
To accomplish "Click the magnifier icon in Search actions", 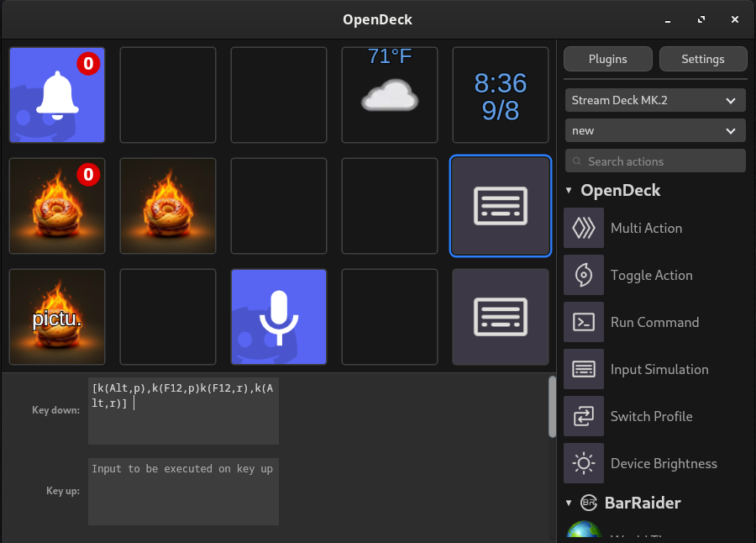I will point(576,161).
